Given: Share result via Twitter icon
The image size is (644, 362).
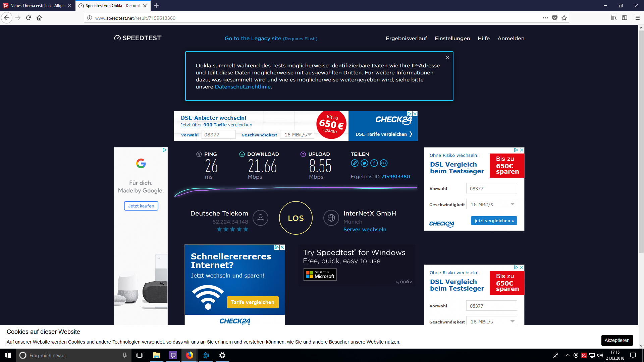Looking at the screenshot, I should 364,163.
